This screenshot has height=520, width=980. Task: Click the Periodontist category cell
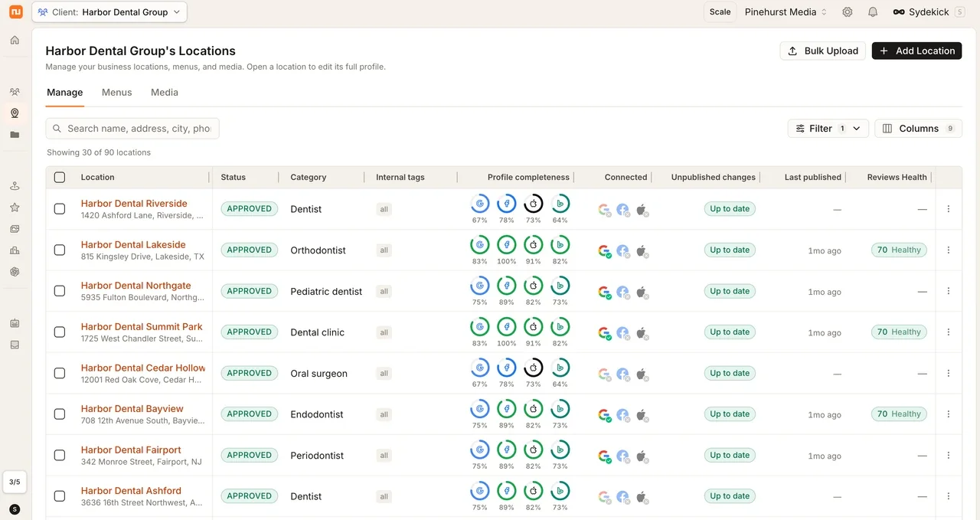click(317, 456)
